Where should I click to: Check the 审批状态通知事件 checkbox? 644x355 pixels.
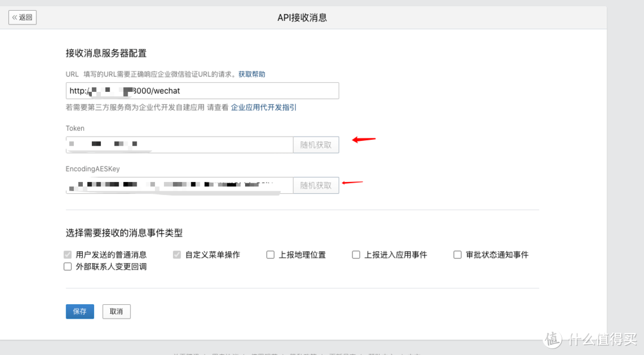(457, 254)
